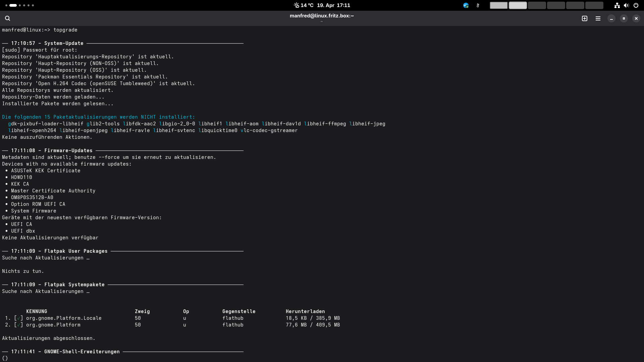Click the cloud sync status tray icon
Viewport: 644px width, 362px height.
tap(466, 5)
